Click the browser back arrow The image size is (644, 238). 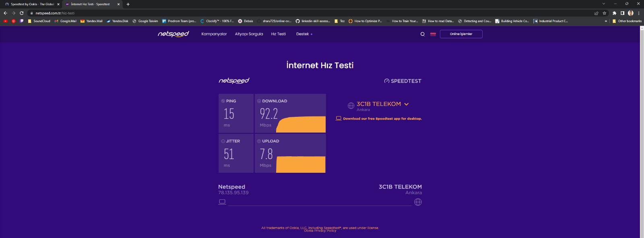tap(5, 13)
